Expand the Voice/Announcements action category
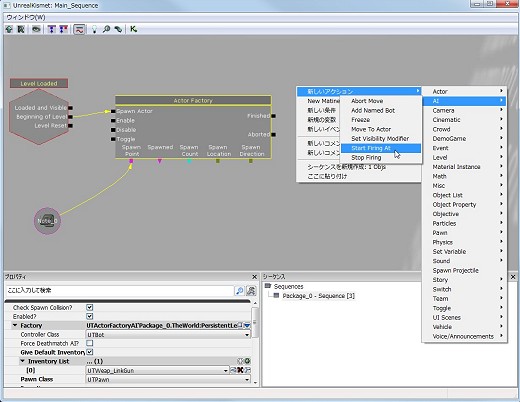 (464, 336)
